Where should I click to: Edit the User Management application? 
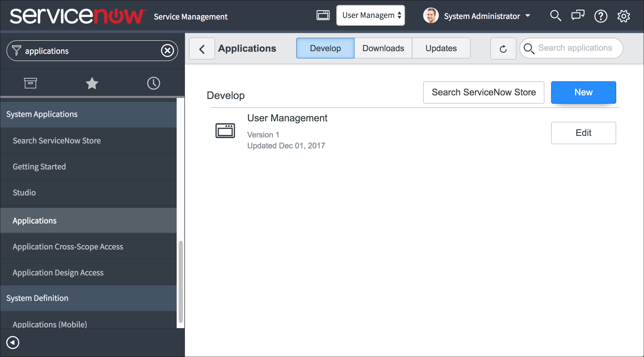pyautogui.click(x=583, y=133)
